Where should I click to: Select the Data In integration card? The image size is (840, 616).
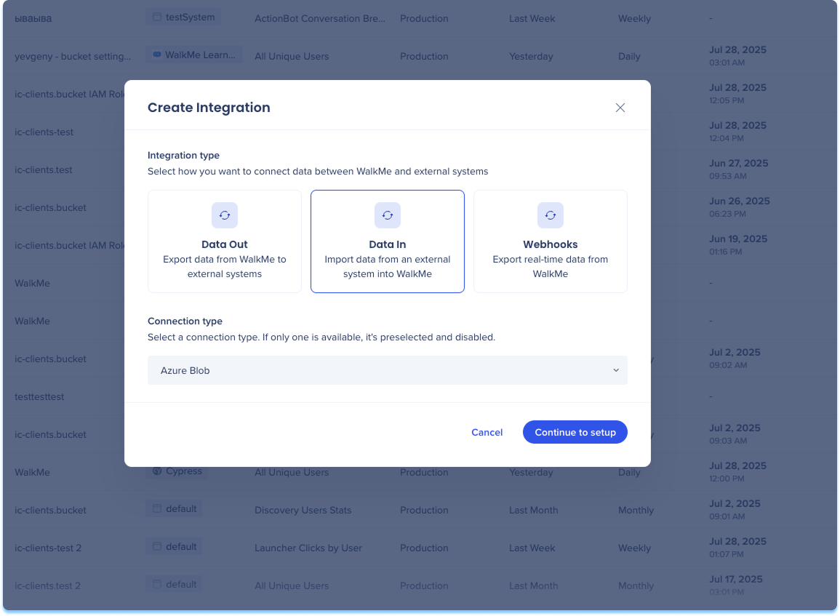[x=388, y=241]
